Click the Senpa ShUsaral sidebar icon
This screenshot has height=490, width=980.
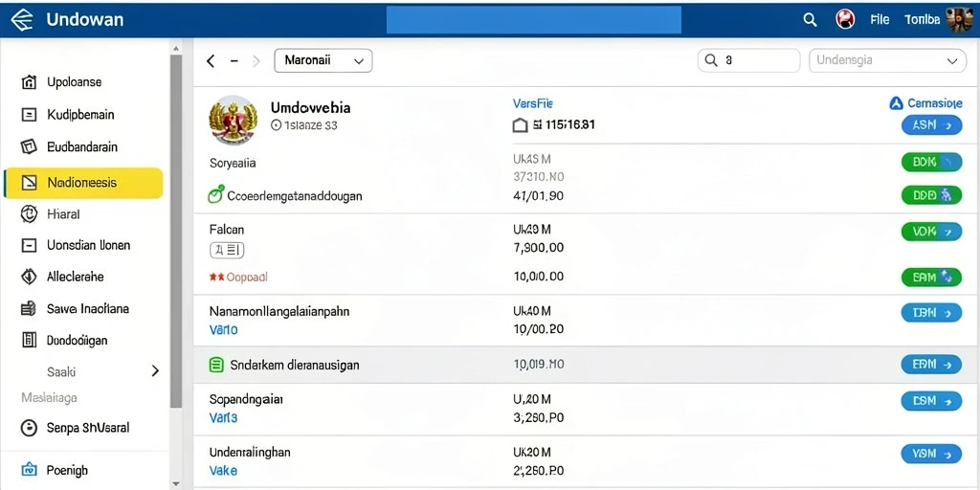pos(29,428)
